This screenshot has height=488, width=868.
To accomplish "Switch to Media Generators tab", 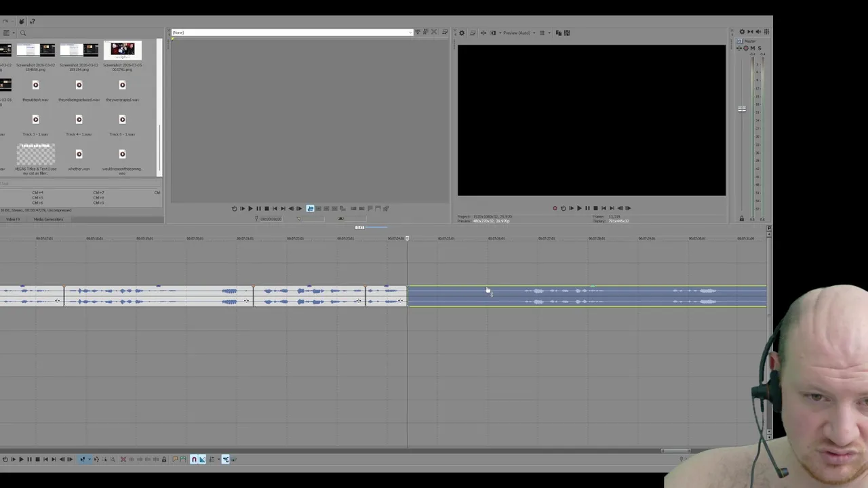I will pos(48,219).
